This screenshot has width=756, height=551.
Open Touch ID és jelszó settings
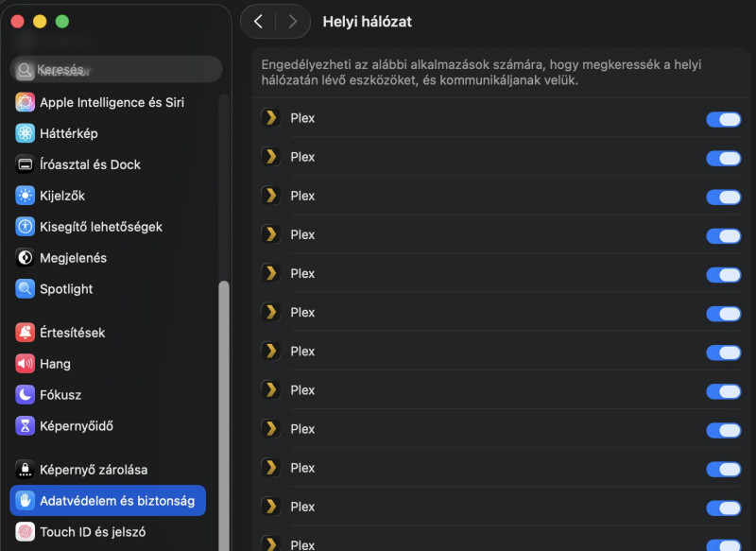click(109, 532)
